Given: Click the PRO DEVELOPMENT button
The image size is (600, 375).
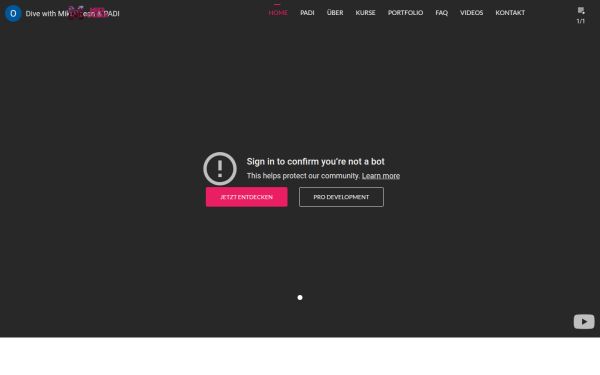Looking at the screenshot, I should (x=341, y=197).
